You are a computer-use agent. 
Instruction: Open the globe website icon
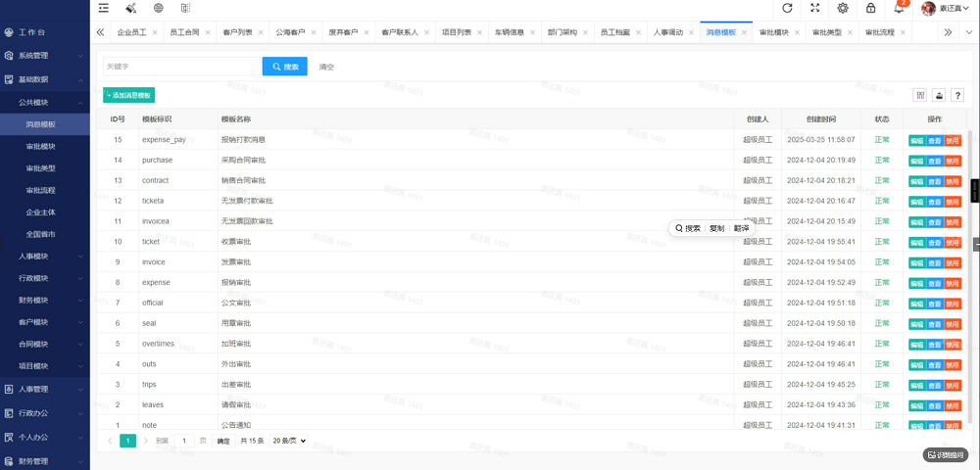click(158, 8)
